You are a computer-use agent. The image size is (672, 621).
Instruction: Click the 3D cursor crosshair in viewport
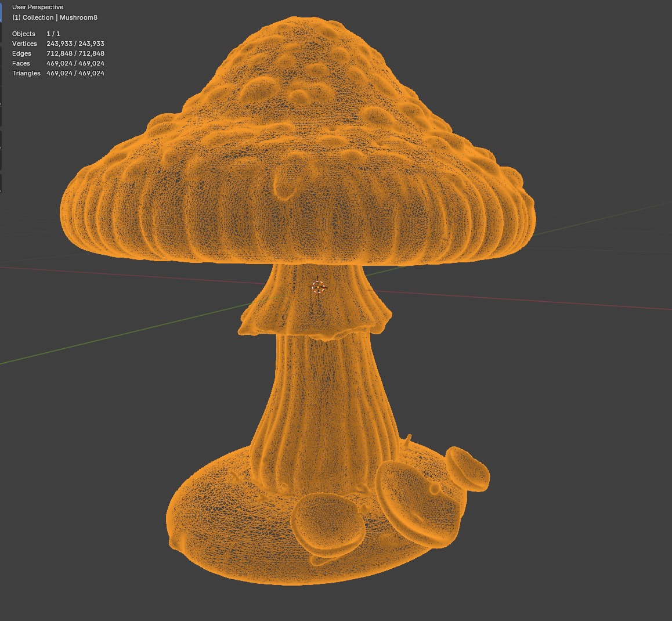318,287
